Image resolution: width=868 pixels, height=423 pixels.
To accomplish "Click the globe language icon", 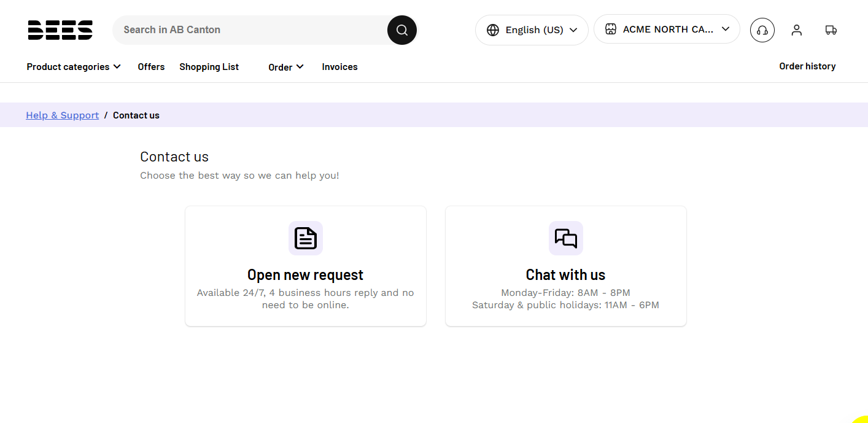I will [493, 30].
